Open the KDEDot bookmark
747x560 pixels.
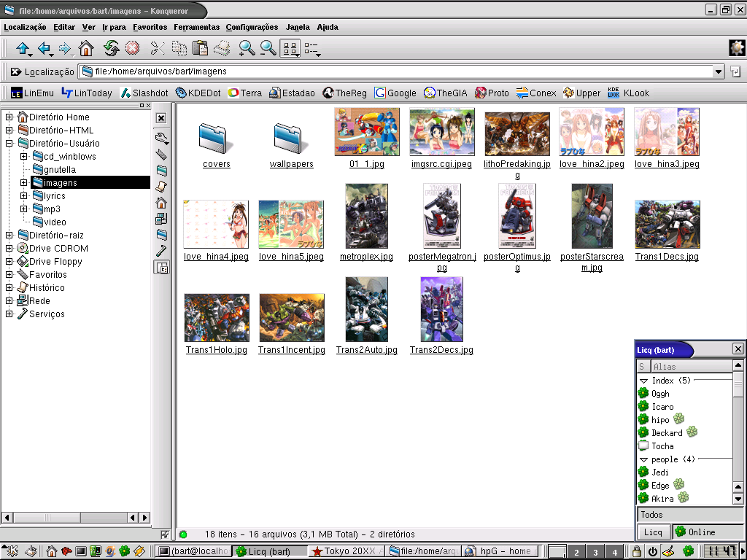[198, 93]
